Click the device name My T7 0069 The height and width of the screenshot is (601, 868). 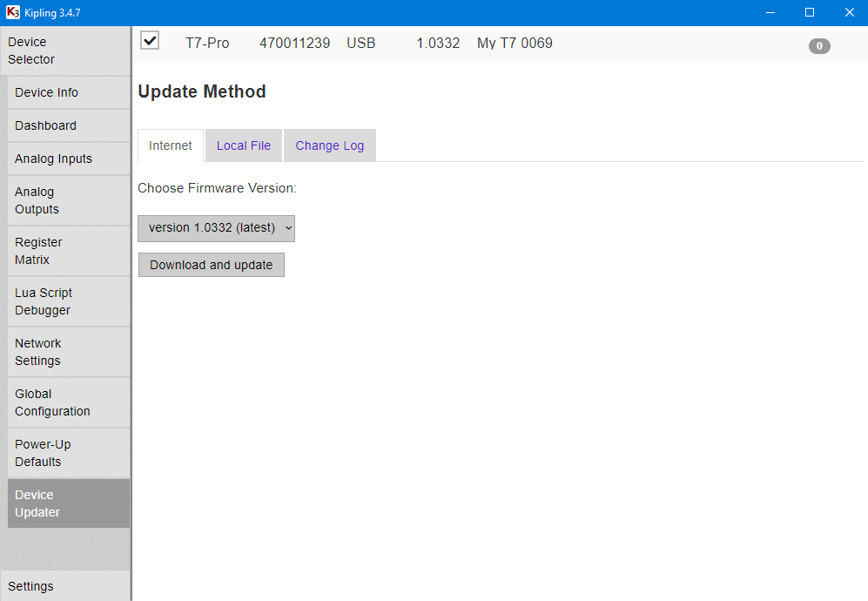click(x=514, y=42)
